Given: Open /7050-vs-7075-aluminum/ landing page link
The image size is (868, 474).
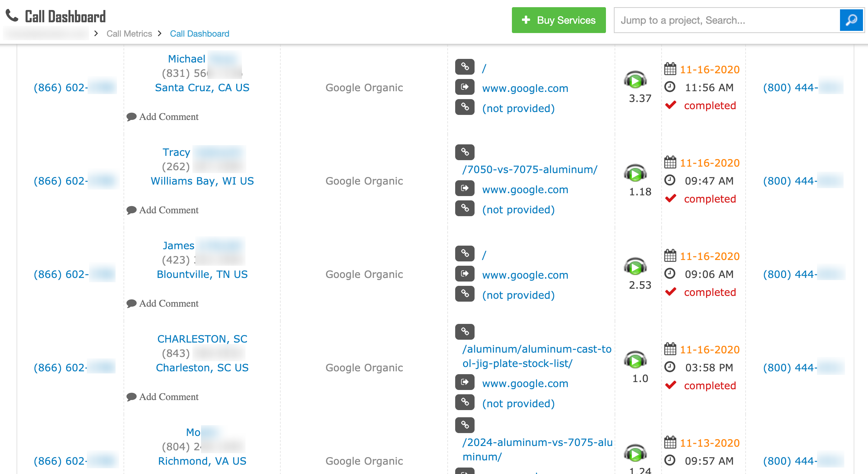Looking at the screenshot, I should click(x=530, y=169).
